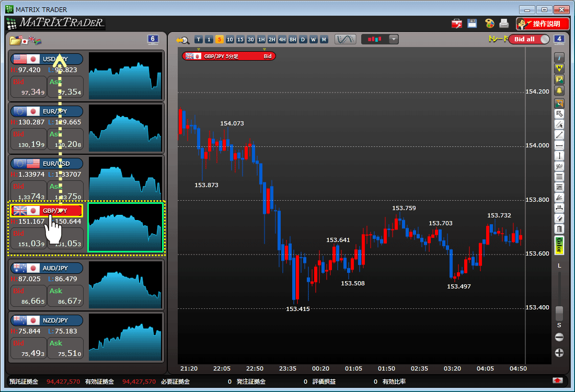Click the magnifier with back arrow icon
The image size is (575, 392).
182,40
